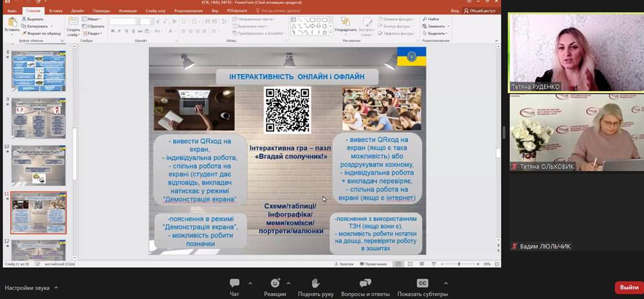Open the Анимация ribbon tab
This screenshot has height=299, width=644.
[x=128, y=11]
